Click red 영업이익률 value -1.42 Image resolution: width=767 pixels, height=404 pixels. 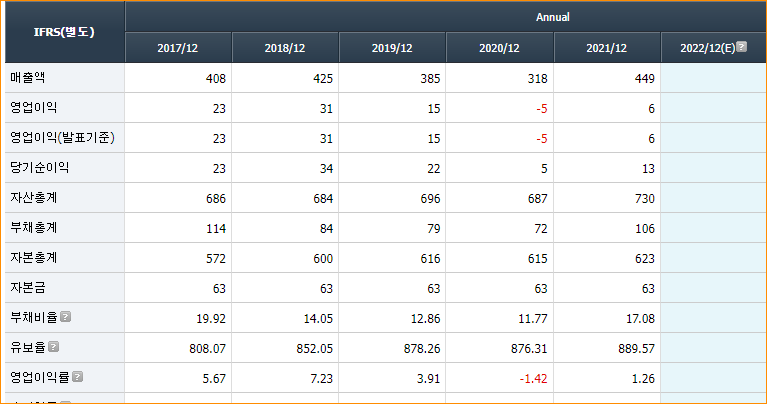[533, 379]
